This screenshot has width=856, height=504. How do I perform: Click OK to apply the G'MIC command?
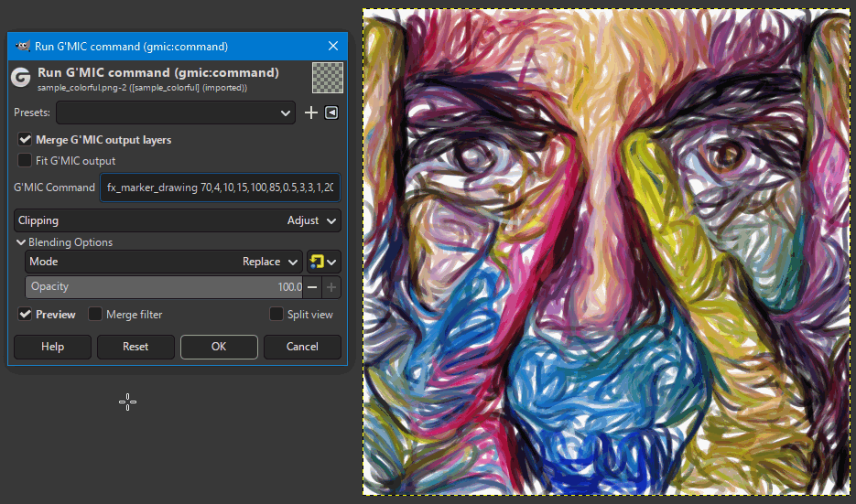pyautogui.click(x=219, y=347)
